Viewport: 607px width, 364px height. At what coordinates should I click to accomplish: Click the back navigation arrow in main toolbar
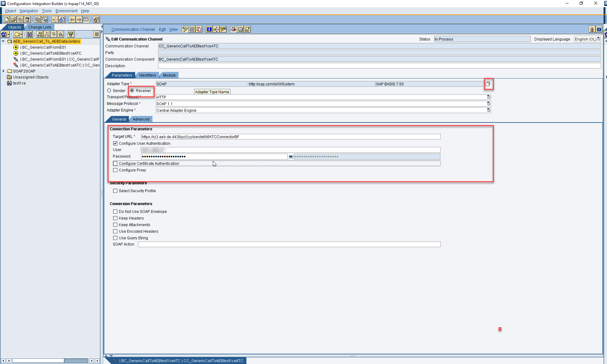[72, 19]
